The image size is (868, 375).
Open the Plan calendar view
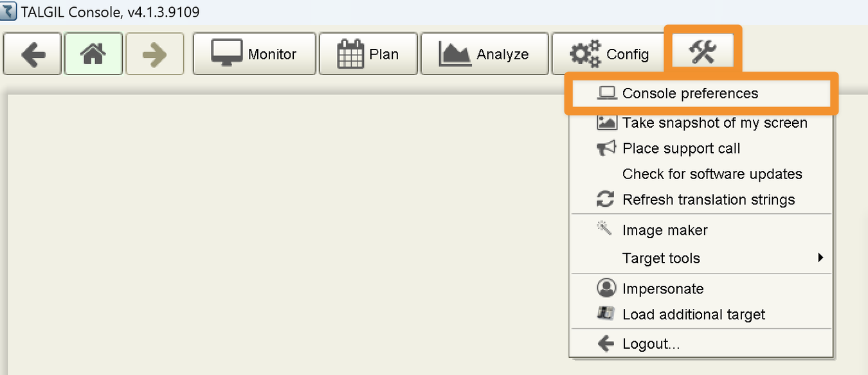tap(368, 54)
